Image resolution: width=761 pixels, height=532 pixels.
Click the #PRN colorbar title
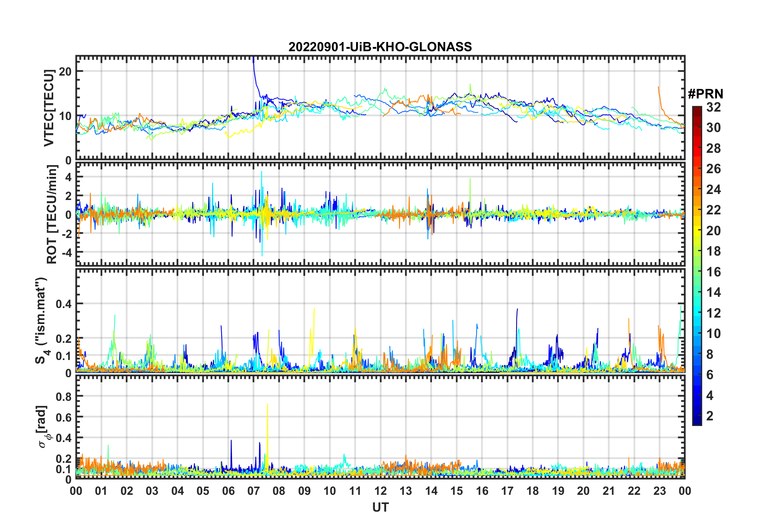point(705,94)
